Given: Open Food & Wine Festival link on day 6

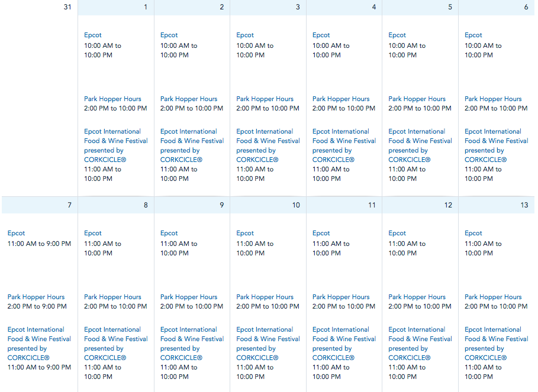Looking at the screenshot, I should pyautogui.click(x=496, y=145).
